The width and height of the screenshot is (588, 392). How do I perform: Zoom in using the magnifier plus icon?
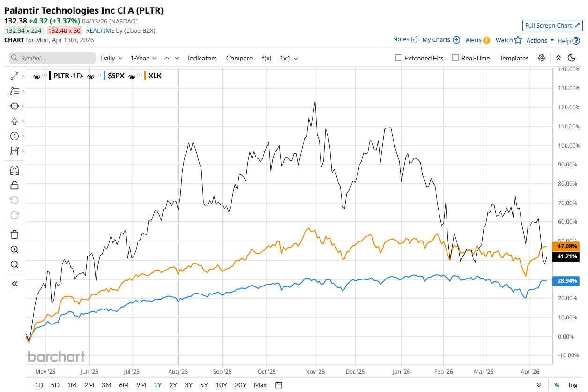[x=14, y=249]
